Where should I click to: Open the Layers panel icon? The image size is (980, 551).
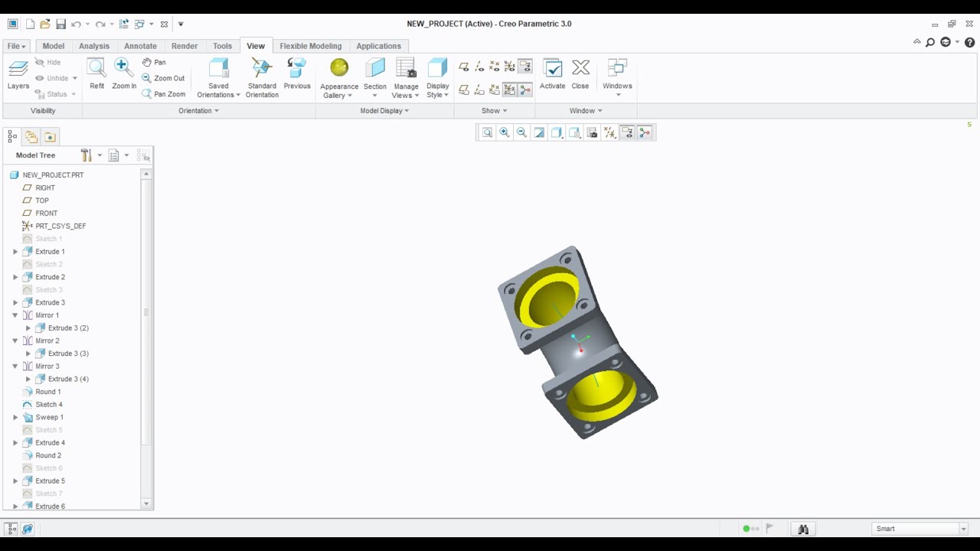click(x=18, y=74)
